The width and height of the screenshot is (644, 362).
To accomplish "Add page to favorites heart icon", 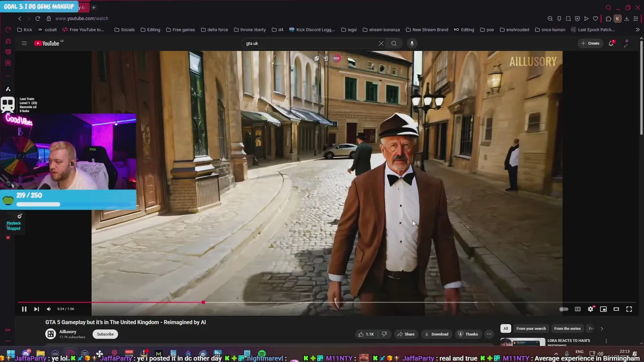I will click(595, 19).
